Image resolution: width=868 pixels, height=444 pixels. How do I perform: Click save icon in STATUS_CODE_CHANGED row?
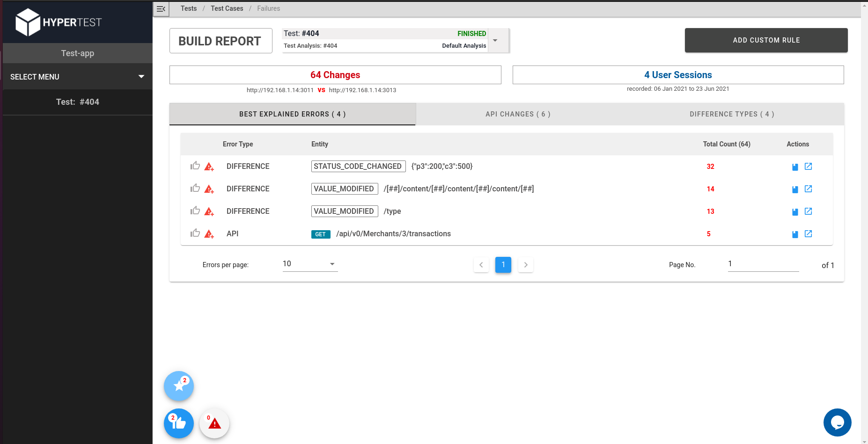795,167
